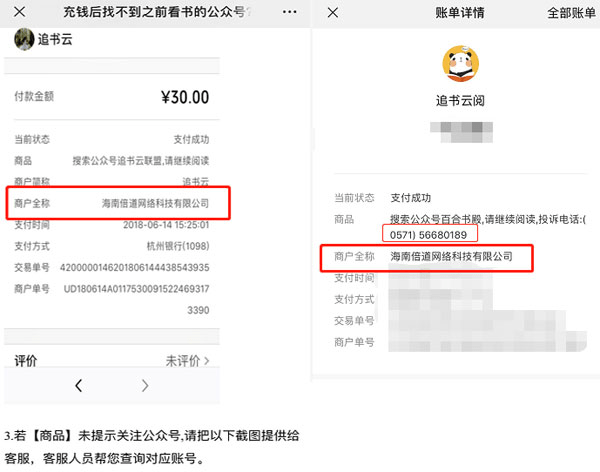Close the 账单详情 bill detail page
The height and width of the screenshot is (472, 600).
click(x=333, y=13)
